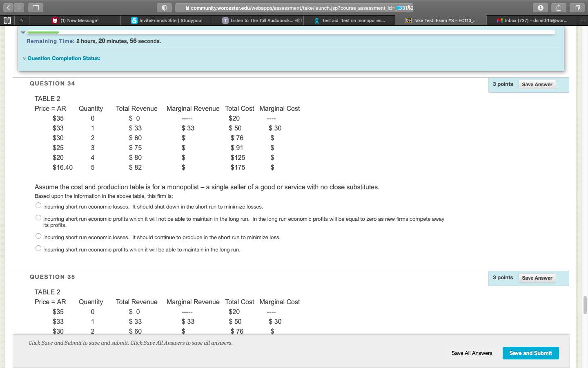Select 'should shut down in the short run' option
This screenshot has height=368, width=588.
pos(38,206)
